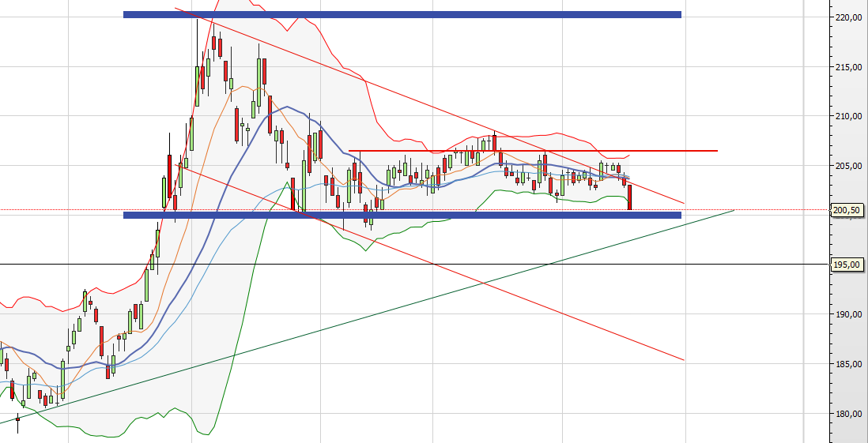Click the last red candle at far right
The image size is (868, 443).
[x=630, y=197]
